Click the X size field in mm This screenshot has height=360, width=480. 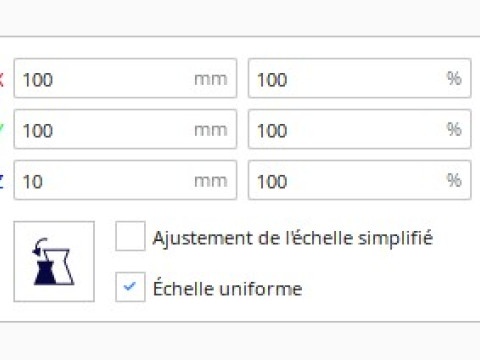(x=125, y=78)
